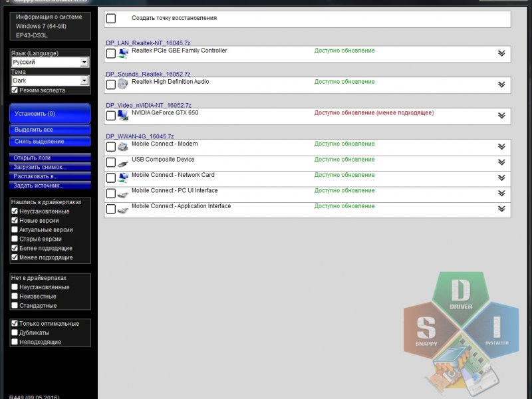The width and height of the screenshot is (532, 399).
Task: Check the Mobile Connect - PC UI Interface checkbox
Action: click(x=111, y=194)
